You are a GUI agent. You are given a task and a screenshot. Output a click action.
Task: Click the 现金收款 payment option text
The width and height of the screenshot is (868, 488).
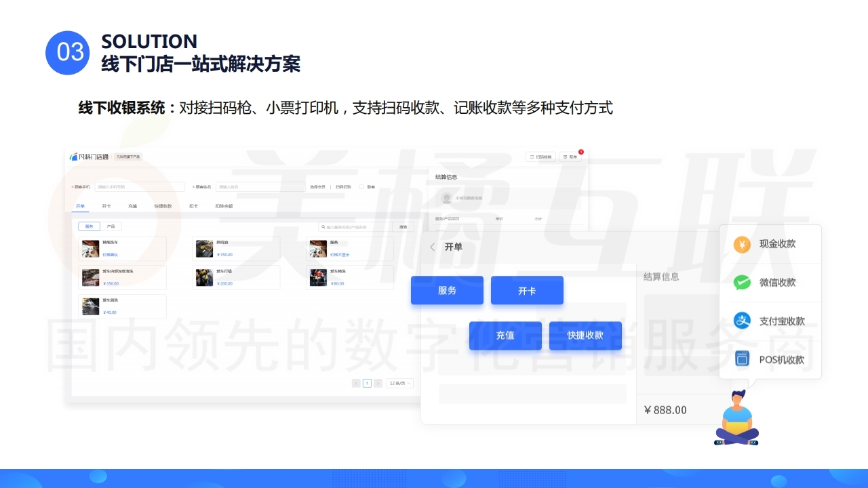point(778,244)
